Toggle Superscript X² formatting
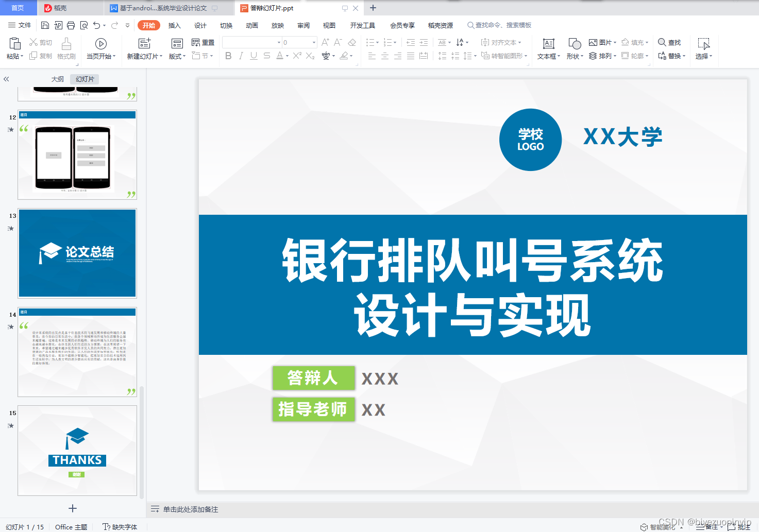This screenshot has height=532, width=759. click(297, 56)
